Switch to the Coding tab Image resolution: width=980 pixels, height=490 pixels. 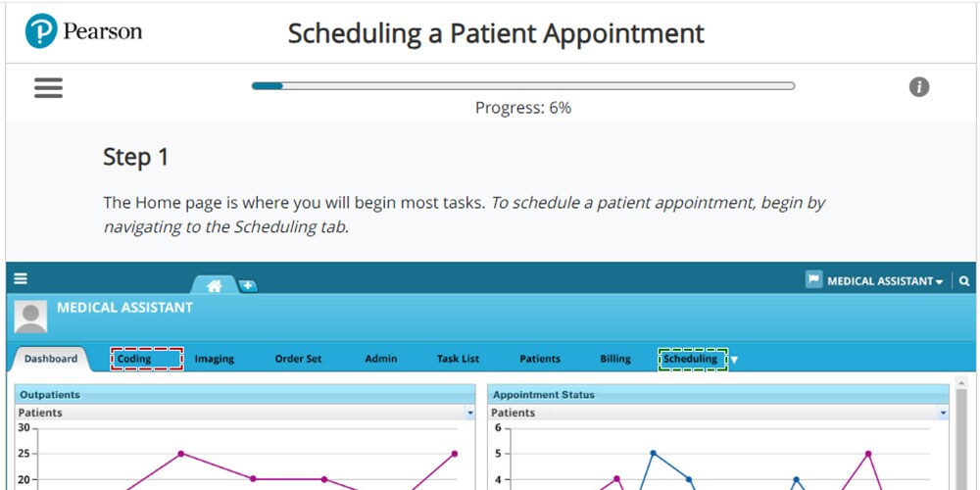[146, 359]
